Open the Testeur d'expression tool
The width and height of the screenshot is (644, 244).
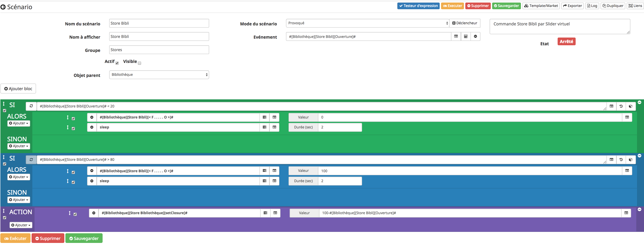[418, 6]
